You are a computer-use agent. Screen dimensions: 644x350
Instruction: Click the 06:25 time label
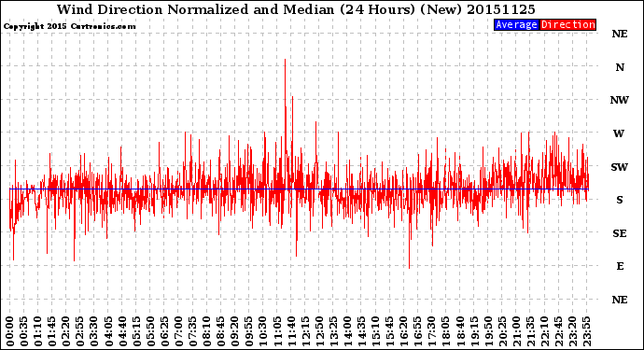(x=164, y=331)
